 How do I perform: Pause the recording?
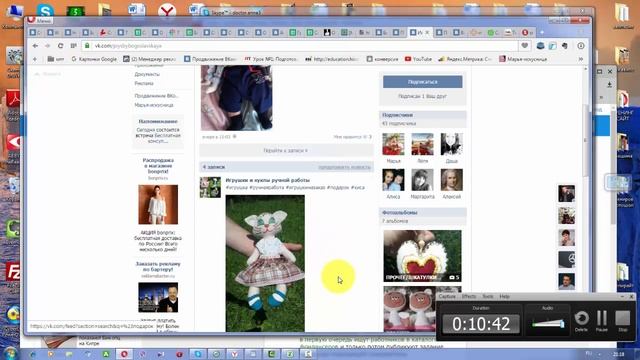602,321
